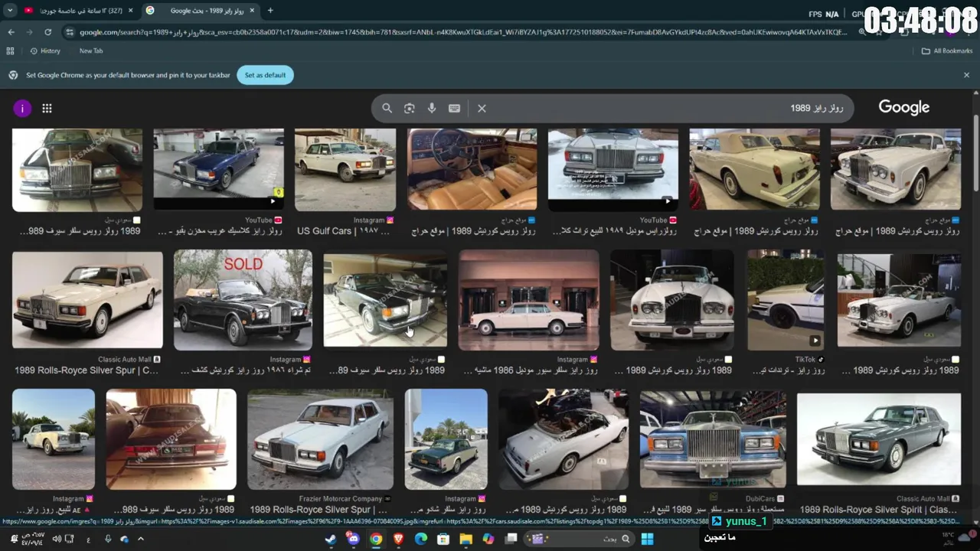Open the on-screen keyboard input tool

pyautogui.click(x=454, y=109)
